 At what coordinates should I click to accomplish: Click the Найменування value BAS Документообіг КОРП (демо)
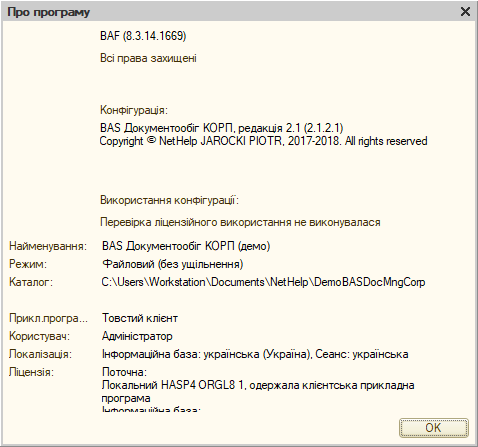point(186,246)
